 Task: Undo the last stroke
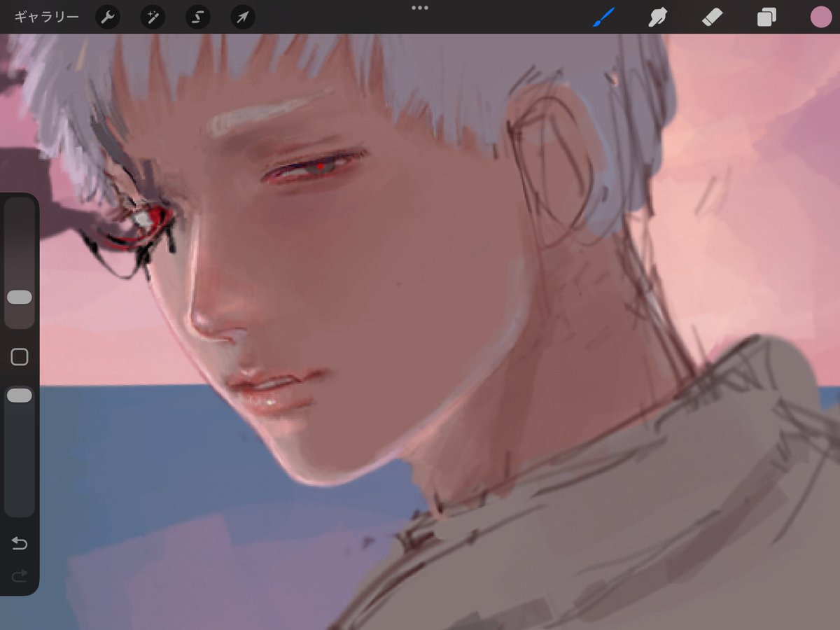(x=20, y=543)
